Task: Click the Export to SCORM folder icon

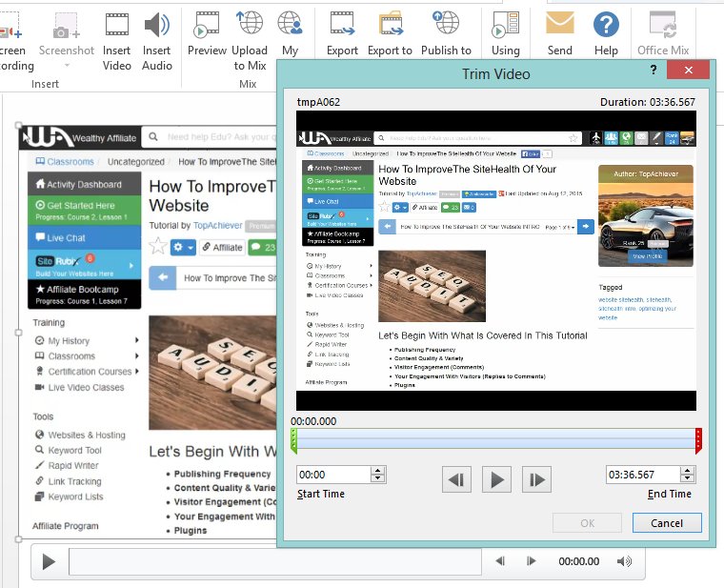Action: 392,24
